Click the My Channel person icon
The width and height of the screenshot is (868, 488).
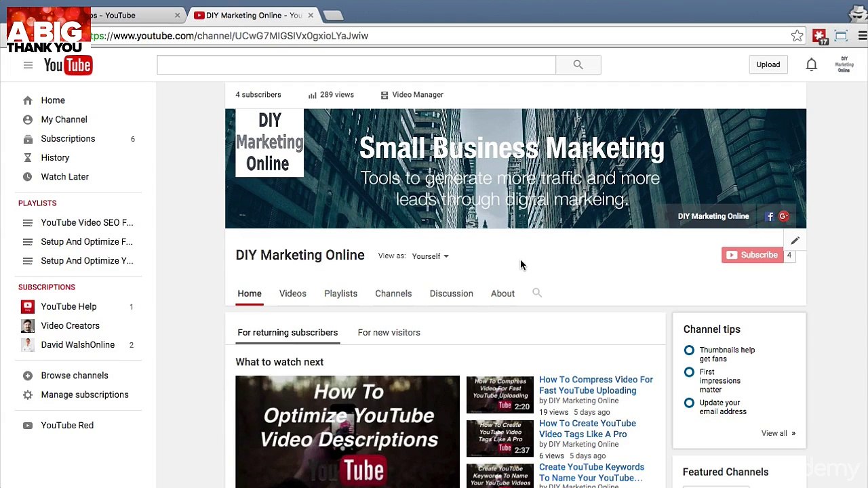[x=28, y=119]
